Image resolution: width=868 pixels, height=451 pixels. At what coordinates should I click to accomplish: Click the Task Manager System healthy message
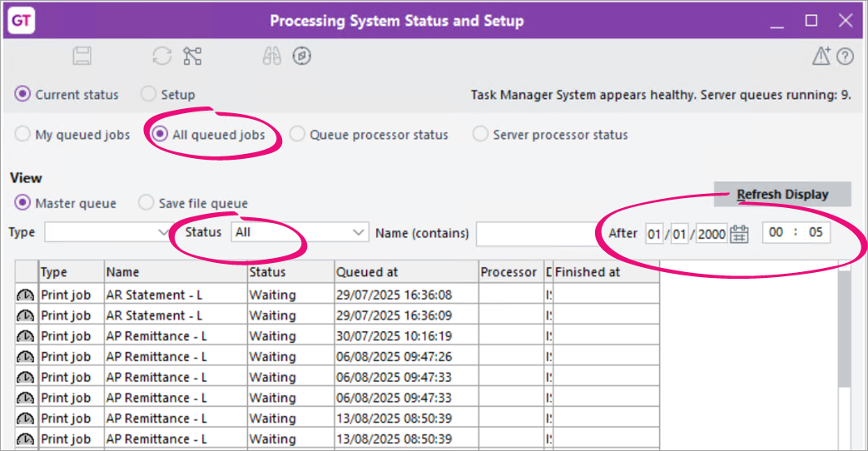point(661,95)
